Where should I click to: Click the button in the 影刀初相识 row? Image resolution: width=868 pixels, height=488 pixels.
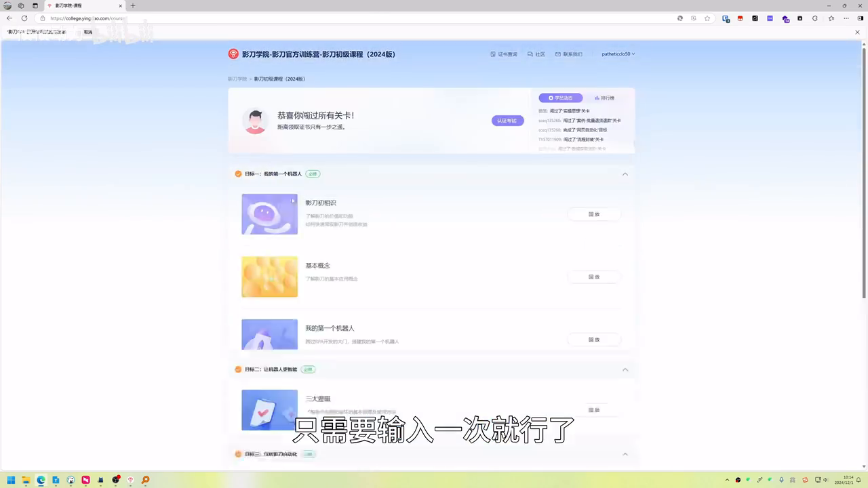click(x=594, y=214)
